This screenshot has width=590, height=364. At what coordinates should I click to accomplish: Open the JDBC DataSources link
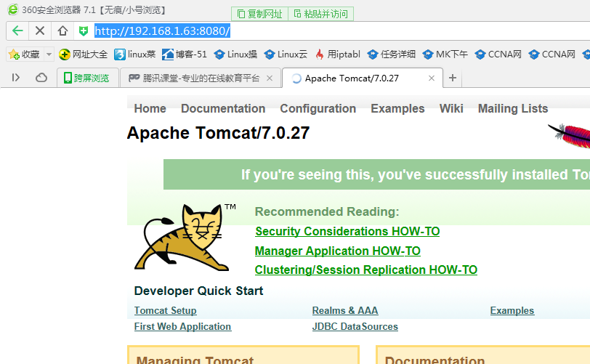[355, 326]
